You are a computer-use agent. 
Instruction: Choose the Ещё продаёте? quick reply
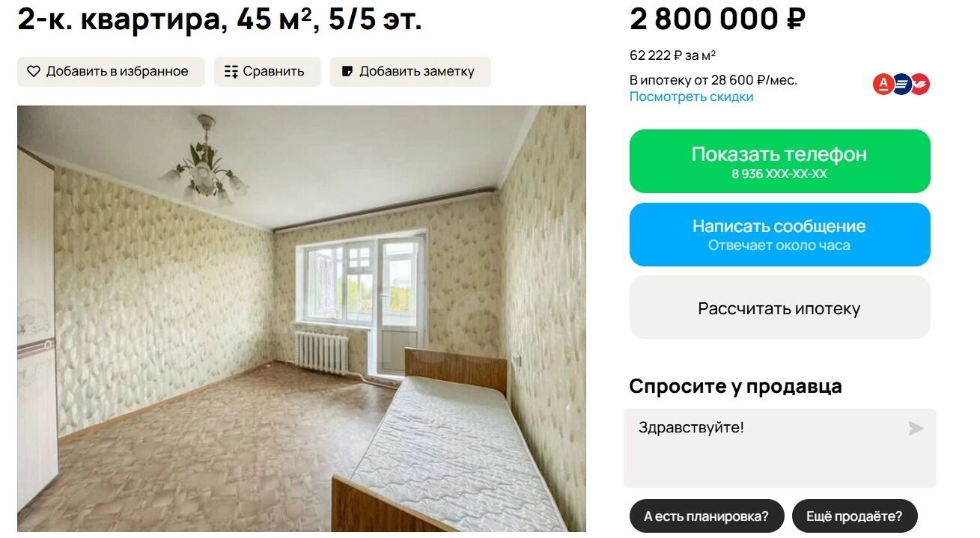[854, 516]
